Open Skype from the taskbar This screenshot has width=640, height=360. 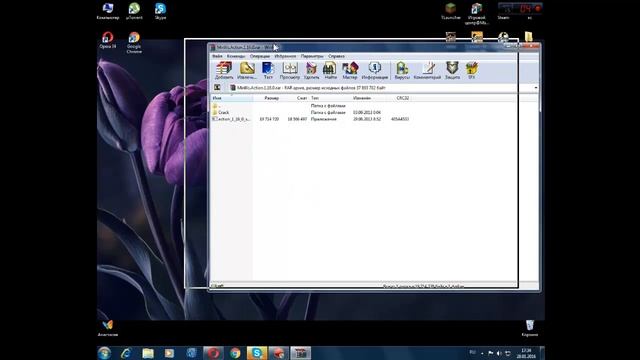tap(257, 353)
